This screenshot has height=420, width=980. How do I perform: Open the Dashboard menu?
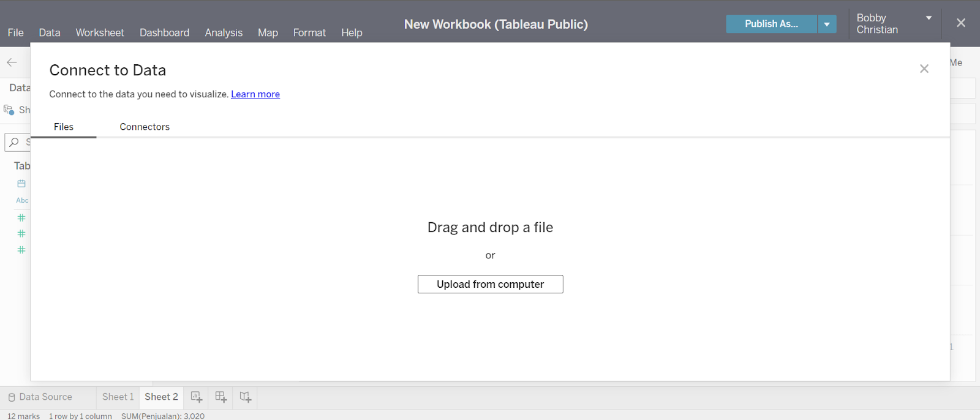[164, 32]
